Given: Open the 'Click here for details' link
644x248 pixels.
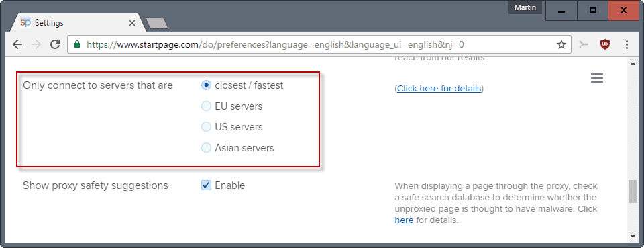Looking at the screenshot, I should tap(439, 89).
